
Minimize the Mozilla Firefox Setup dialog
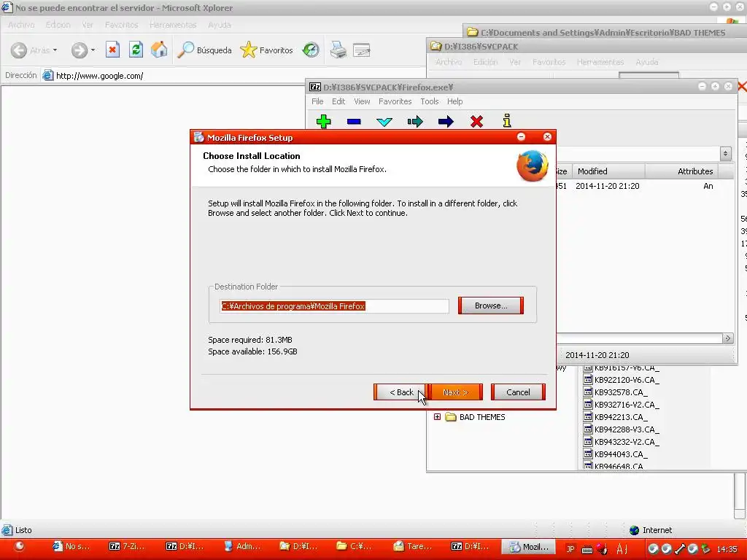(x=521, y=137)
